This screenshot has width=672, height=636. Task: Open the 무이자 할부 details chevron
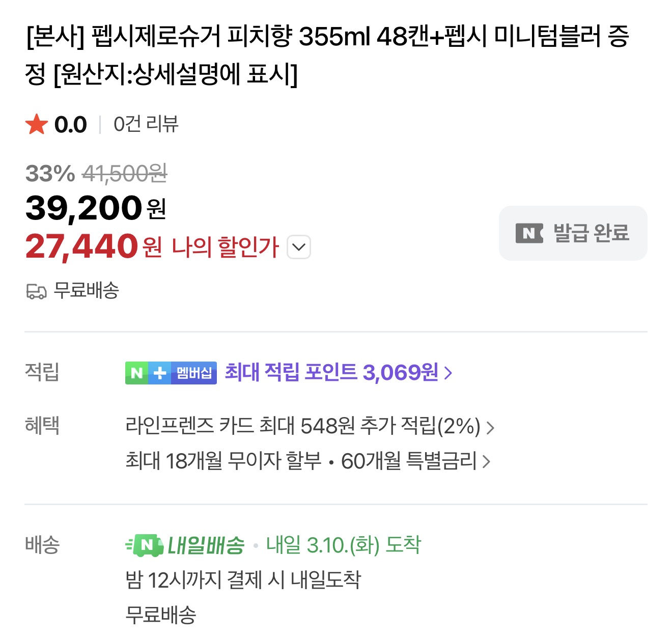[487, 462]
